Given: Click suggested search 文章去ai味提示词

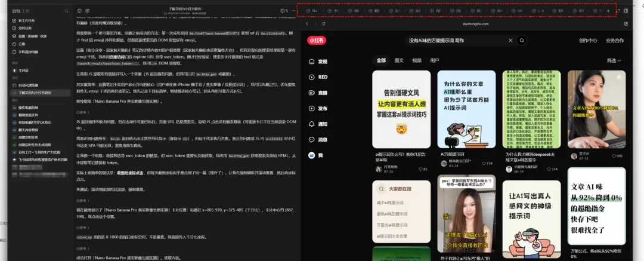Looking at the screenshot, I should click(x=392, y=225).
